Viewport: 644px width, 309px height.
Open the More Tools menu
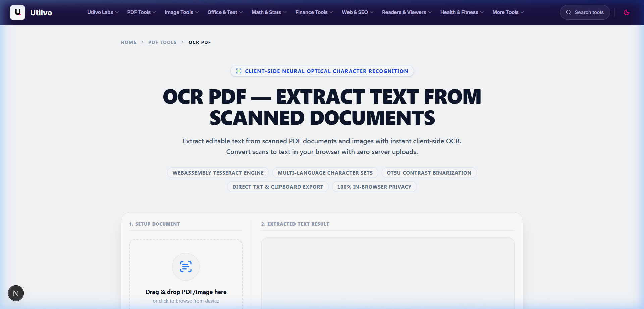pyautogui.click(x=508, y=12)
